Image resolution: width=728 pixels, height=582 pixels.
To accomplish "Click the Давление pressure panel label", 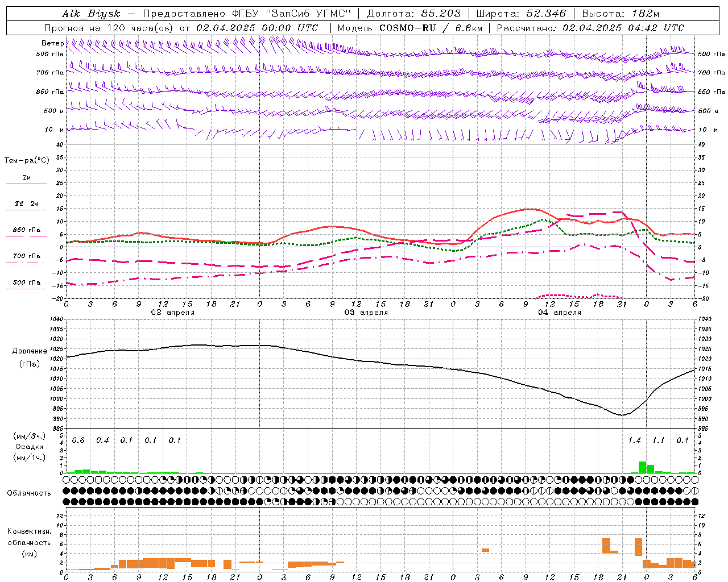I will tap(30, 351).
